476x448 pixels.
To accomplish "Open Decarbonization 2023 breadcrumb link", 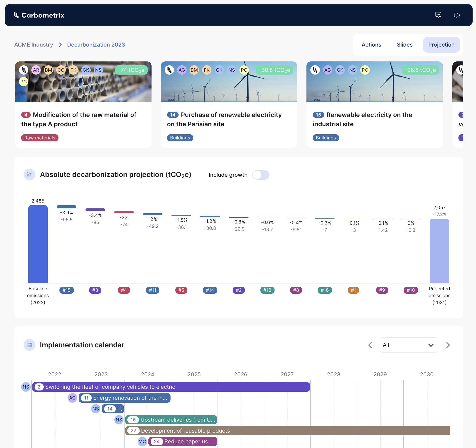I will point(96,45).
